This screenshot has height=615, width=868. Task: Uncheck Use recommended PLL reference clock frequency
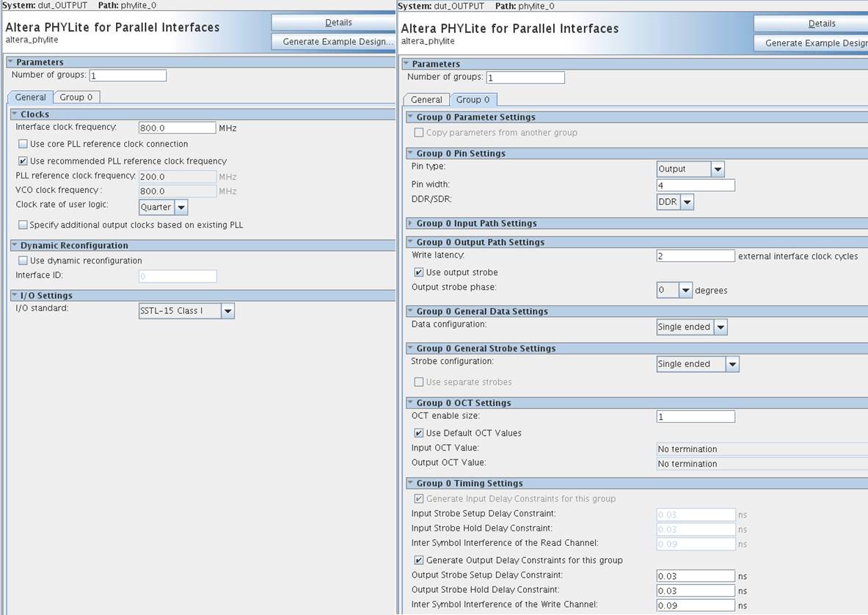coord(23,161)
